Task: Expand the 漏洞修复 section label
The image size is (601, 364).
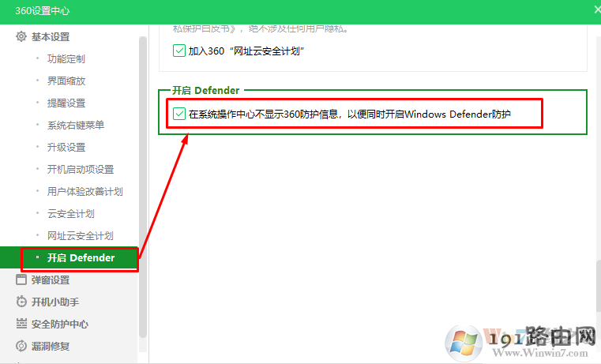Action: coord(51,346)
